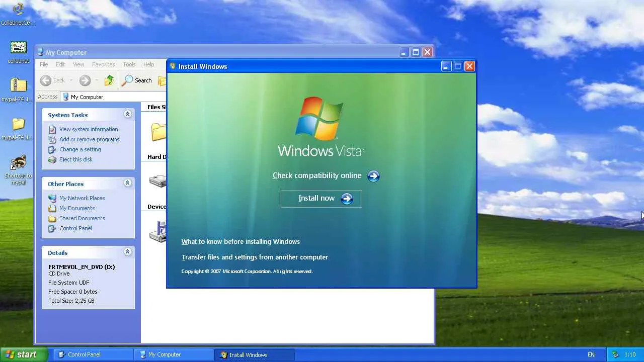Image resolution: width=644 pixels, height=362 pixels.
Task: Open the Forward history dropdown arrow
Action: tap(97, 80)
